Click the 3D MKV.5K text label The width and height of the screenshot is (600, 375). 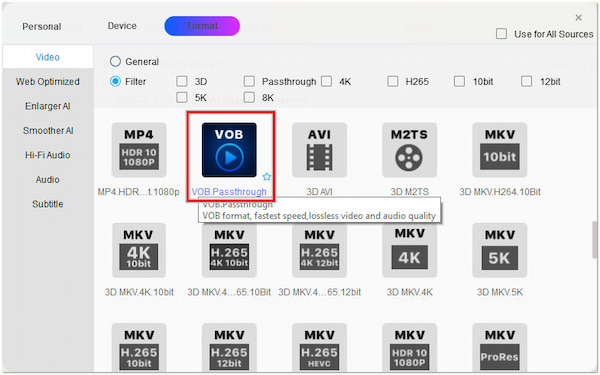[500, 292]
